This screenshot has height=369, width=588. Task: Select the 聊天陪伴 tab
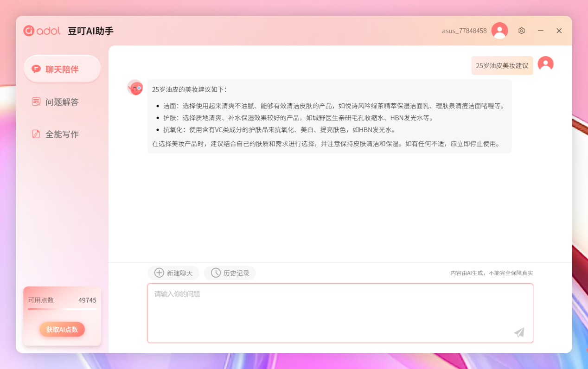pos(62,70)
